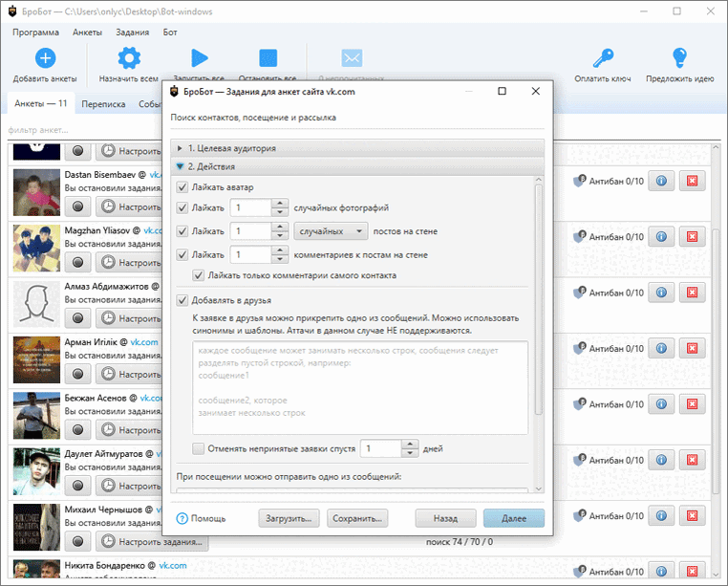The width and height of the screenshot is (728, 586).
Task: Click the record button for Арман Иргілік
Action: click(77, 374)
